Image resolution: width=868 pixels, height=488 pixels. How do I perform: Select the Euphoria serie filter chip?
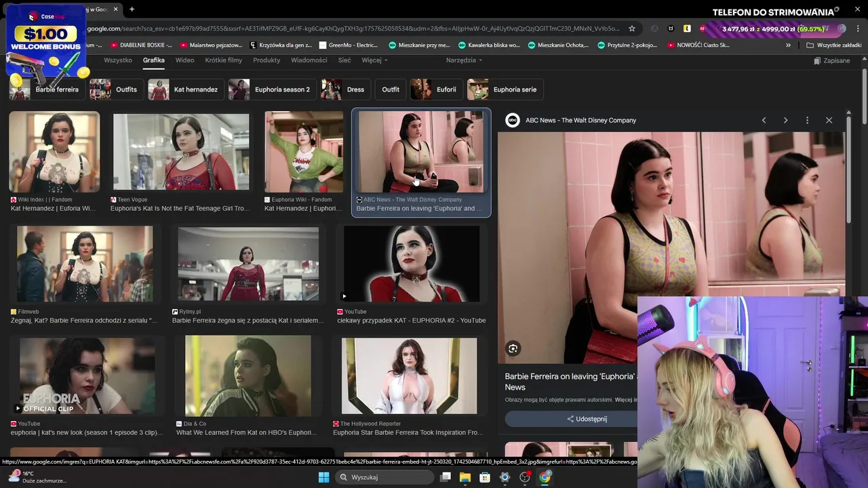click(x=505, y=89)
